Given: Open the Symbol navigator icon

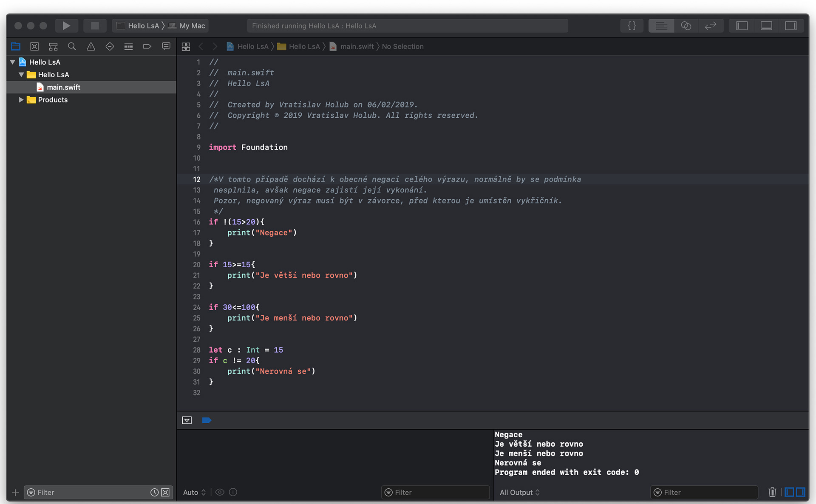Looking at the screenshot, I should [x=53, y=46].
